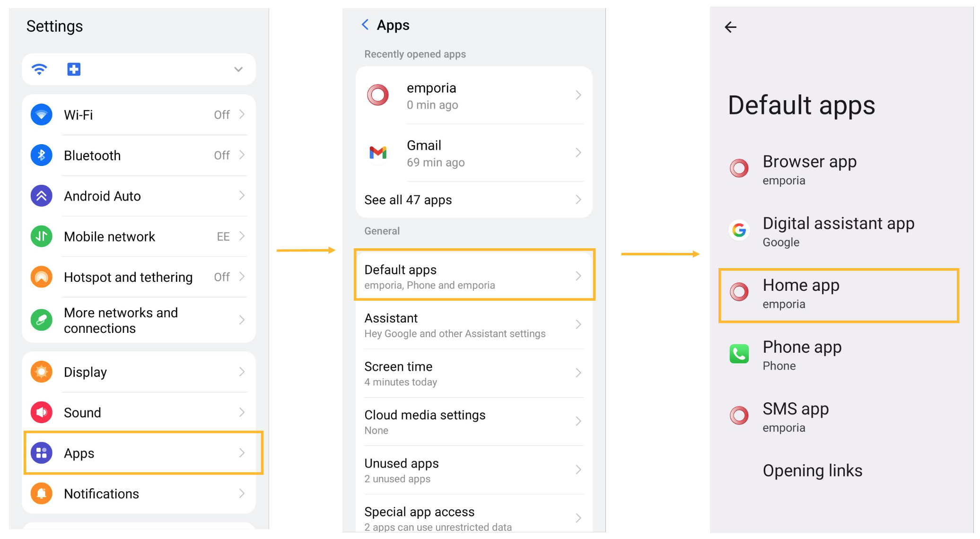Image resolution: width=980 pixels, height=539 pixels.
Task: Open Notifications settings
Action: pos(101,494)
